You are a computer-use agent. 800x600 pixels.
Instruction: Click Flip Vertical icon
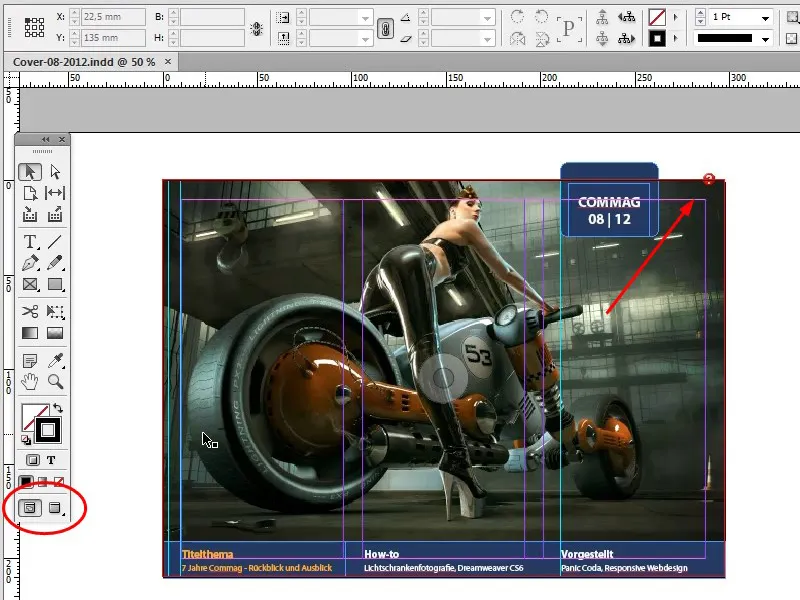coord(542,38)
